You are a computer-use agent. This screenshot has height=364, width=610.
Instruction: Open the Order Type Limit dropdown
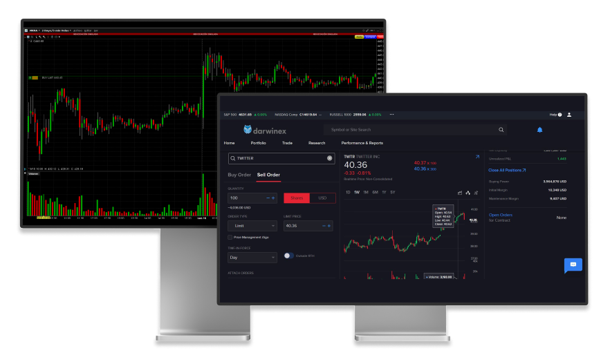pyautogui.click(x=252, y=226)
